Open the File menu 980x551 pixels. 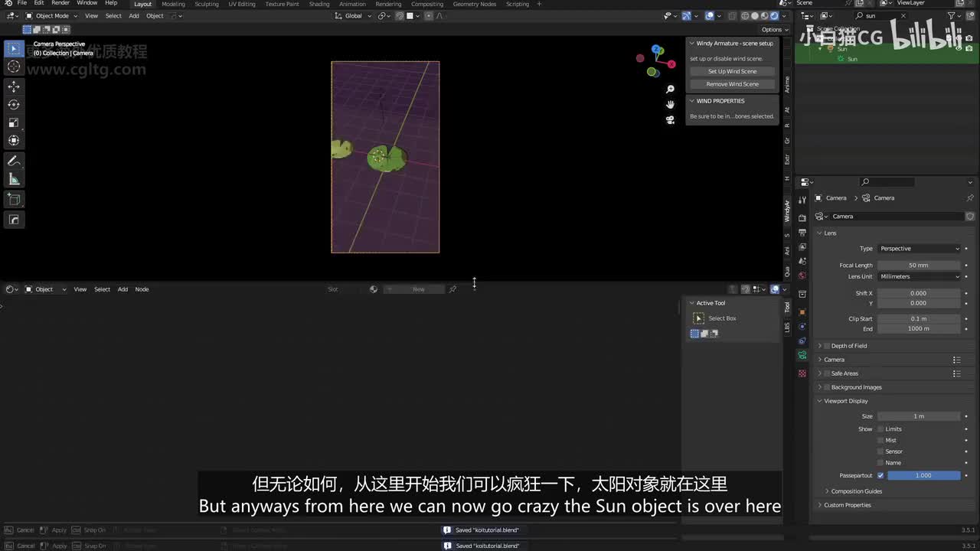pyautogui.click(x=22, y=4)
